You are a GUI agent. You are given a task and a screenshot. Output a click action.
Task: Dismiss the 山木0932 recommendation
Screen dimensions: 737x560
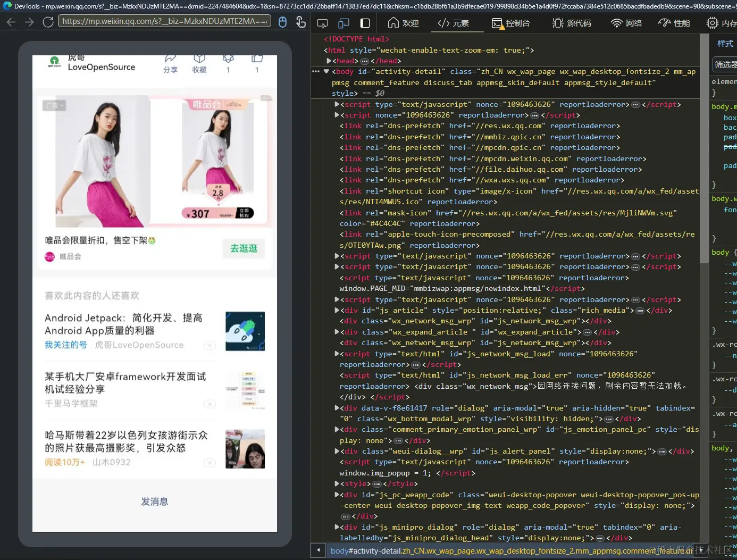click(210, 463)
